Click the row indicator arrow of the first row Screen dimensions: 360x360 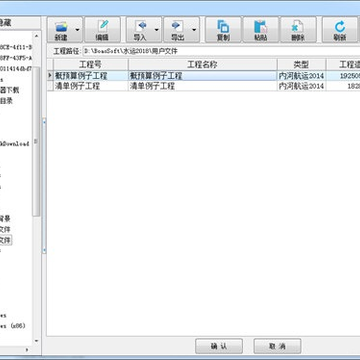point(50,76)
